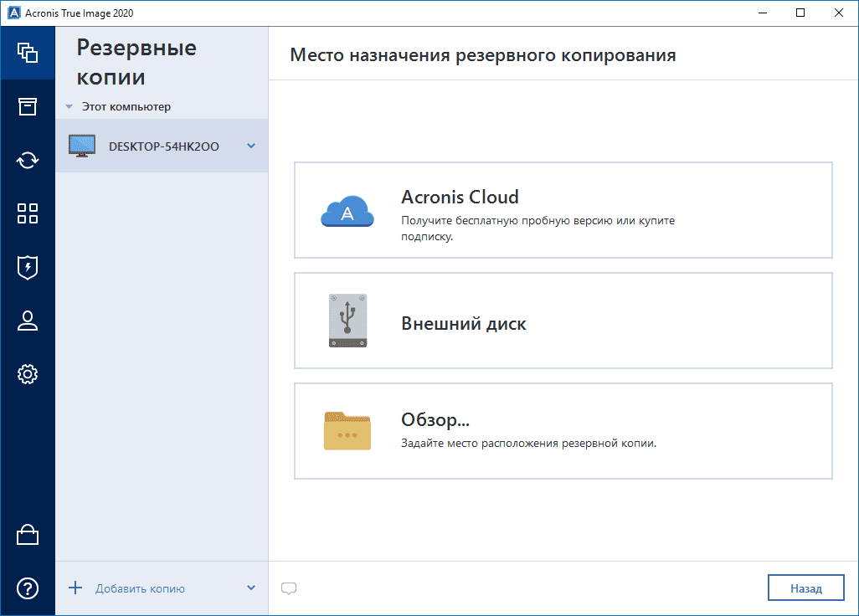The width and height of the screenshot is (859, 616).
Task: Open the Sync section icon
Action: click(28, 160)
